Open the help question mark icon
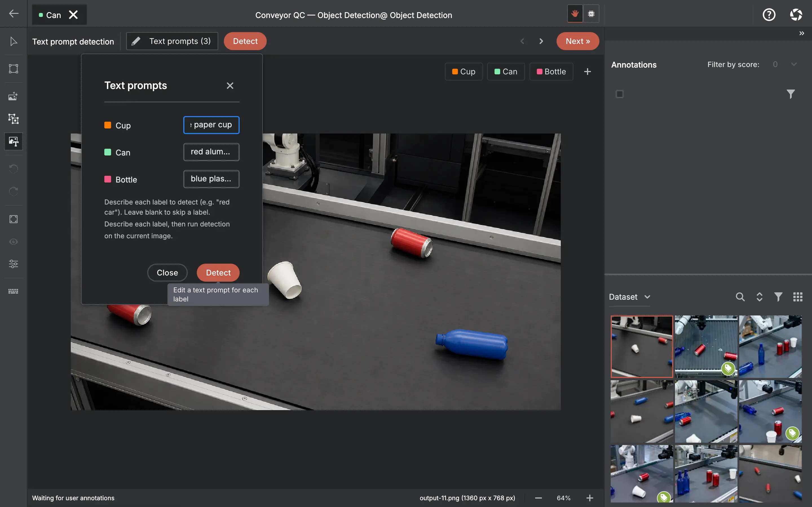The image size is (812, 507). pyautogui.click(x=769, y=15)
